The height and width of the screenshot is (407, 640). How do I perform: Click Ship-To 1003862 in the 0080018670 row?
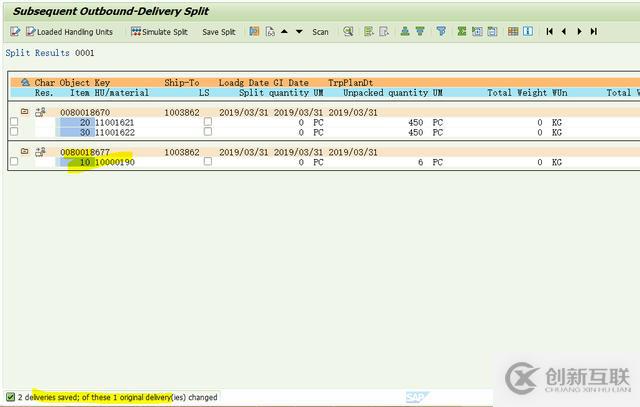click(x=182, y=112)
